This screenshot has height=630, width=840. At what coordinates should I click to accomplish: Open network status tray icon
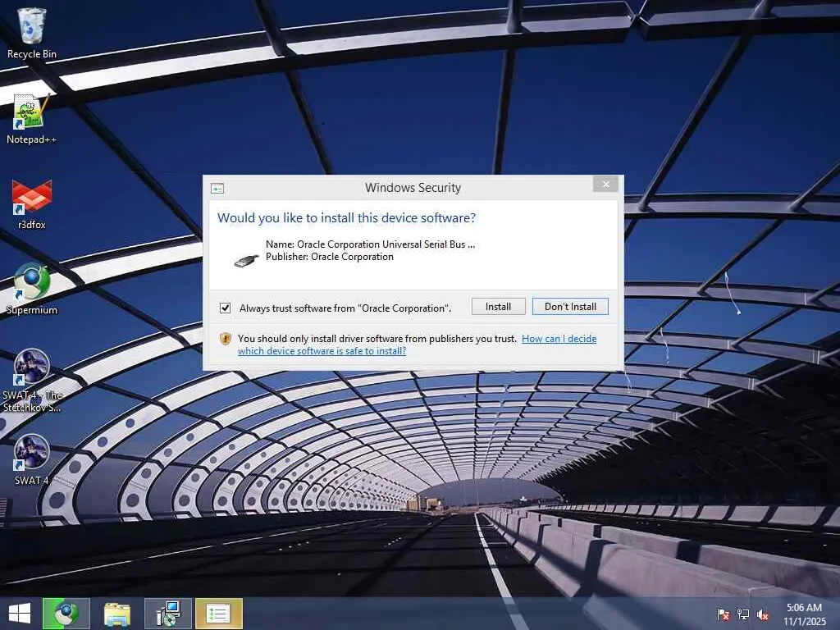tap(743, 614)
